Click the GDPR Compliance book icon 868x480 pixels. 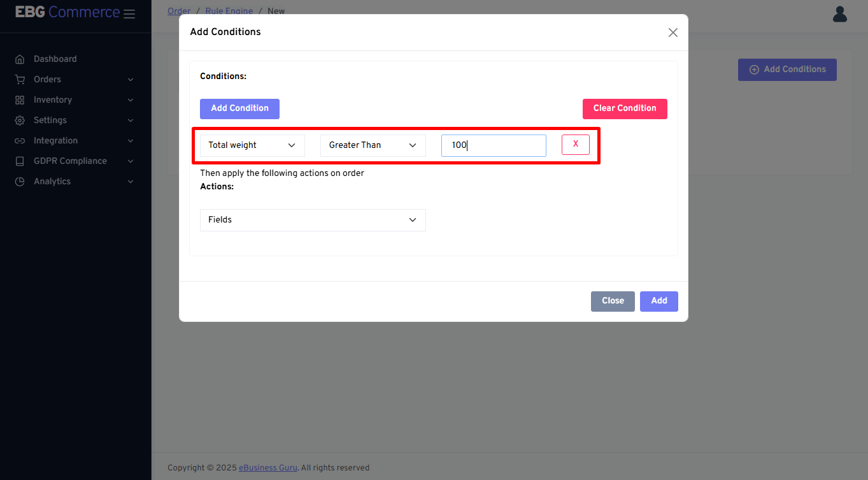(20, 161)
